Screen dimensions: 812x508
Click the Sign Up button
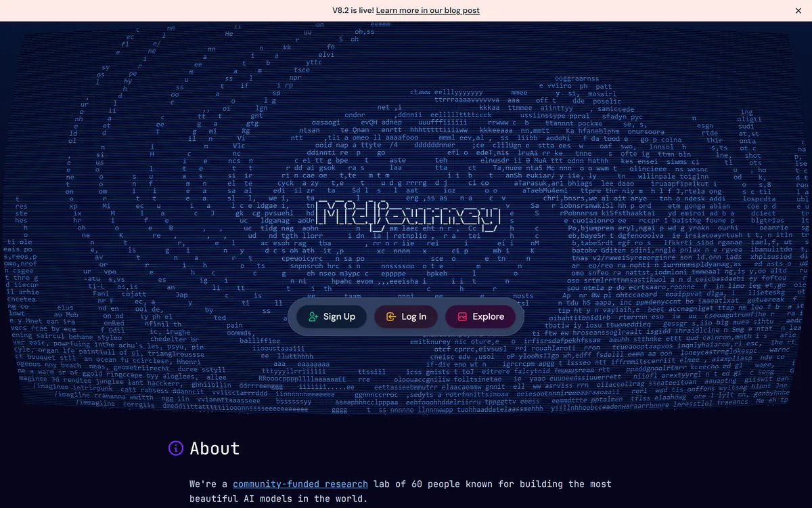click(332, 316)
